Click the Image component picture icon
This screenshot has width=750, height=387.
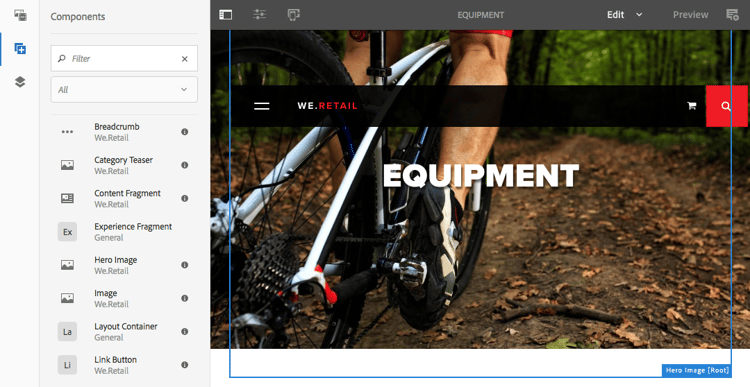tap(67, 298)
